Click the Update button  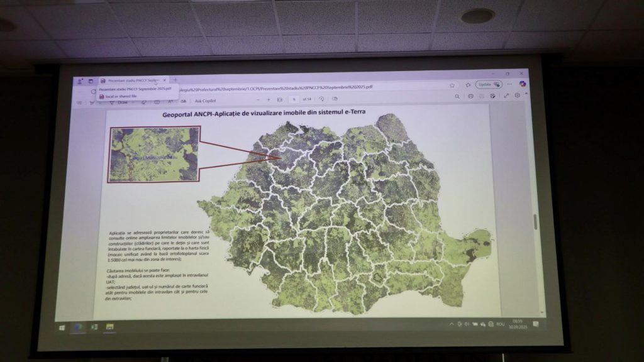click(x=488, y=84)
